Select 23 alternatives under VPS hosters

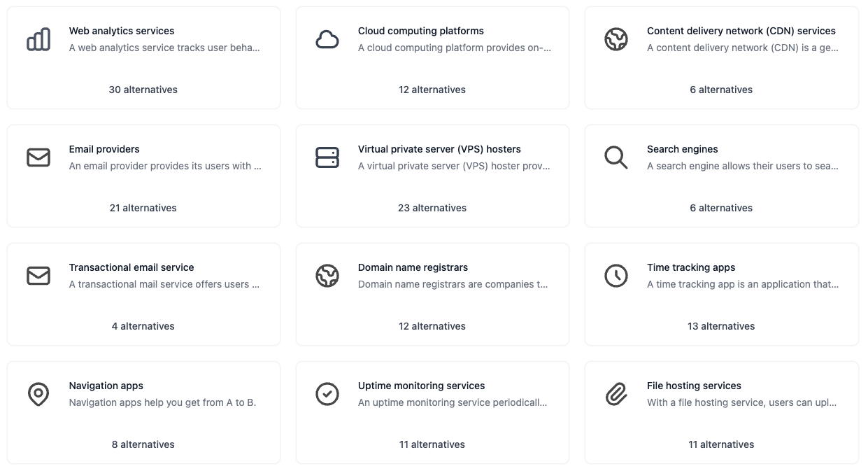[432, 208]
